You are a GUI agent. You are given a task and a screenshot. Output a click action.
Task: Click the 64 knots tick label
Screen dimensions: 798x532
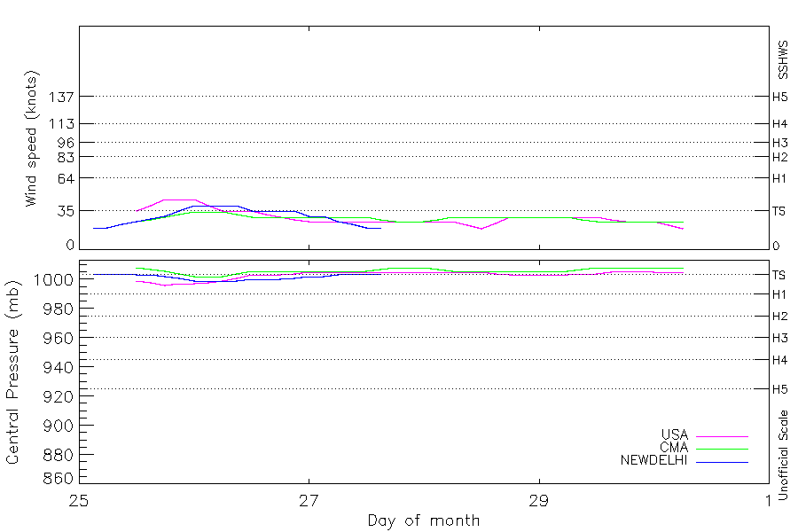[66, 179]
